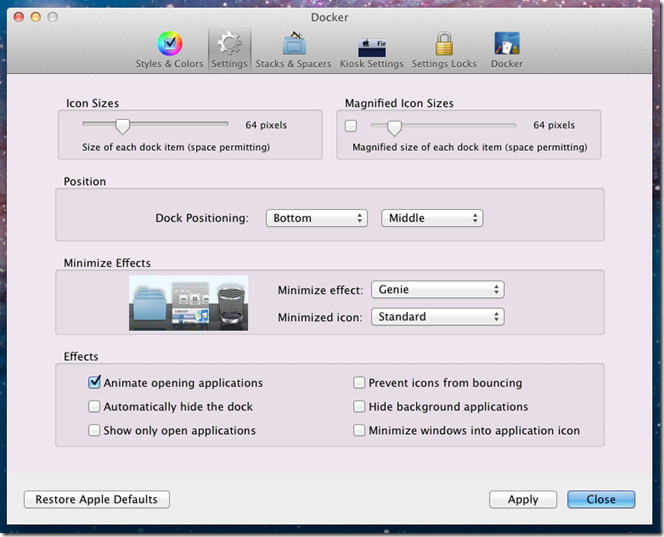Click the Restore Apple Defaults button
The height and width of the screenshot is (537, 664).
97,499
